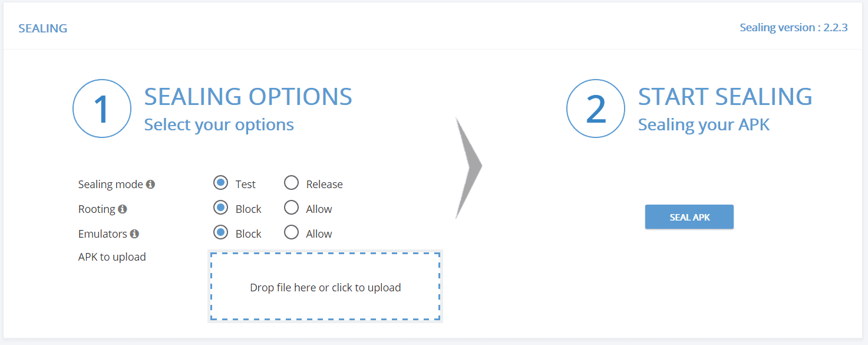Choose Allow for Rooting
The image size is (868, 345).
[291, 208]
